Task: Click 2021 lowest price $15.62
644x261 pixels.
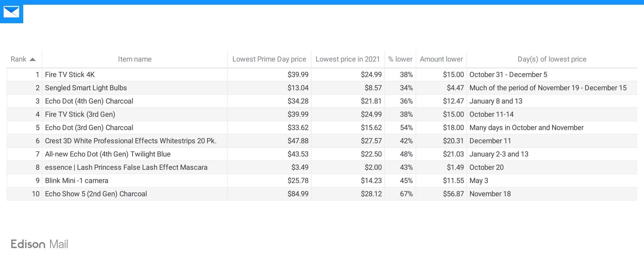Action: tap(371, 128)
